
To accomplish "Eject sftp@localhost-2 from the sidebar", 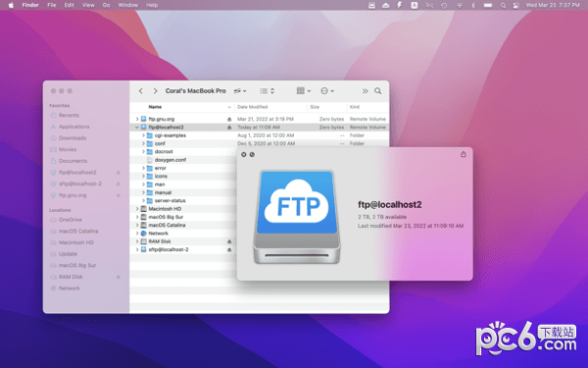I will click(119, 184).
